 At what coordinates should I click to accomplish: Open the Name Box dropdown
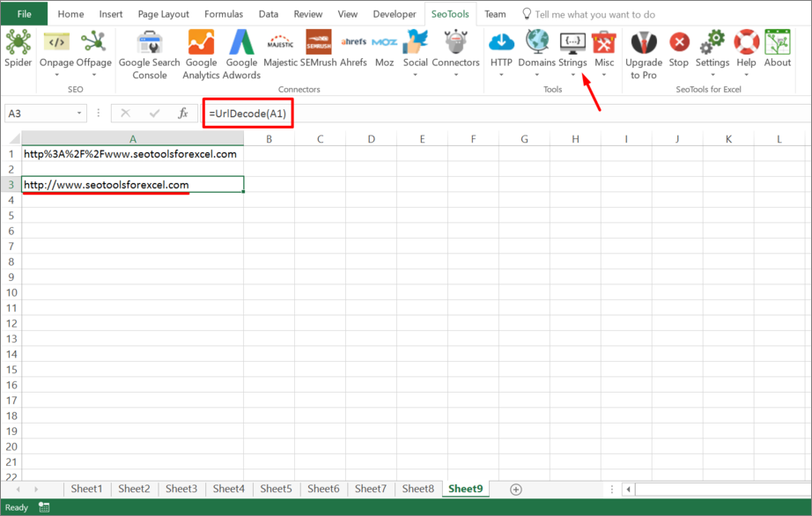[x=78, y=113]
